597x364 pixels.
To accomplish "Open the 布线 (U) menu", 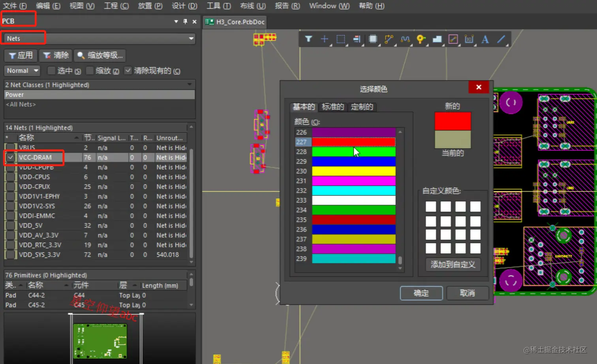I will (253, 6).
